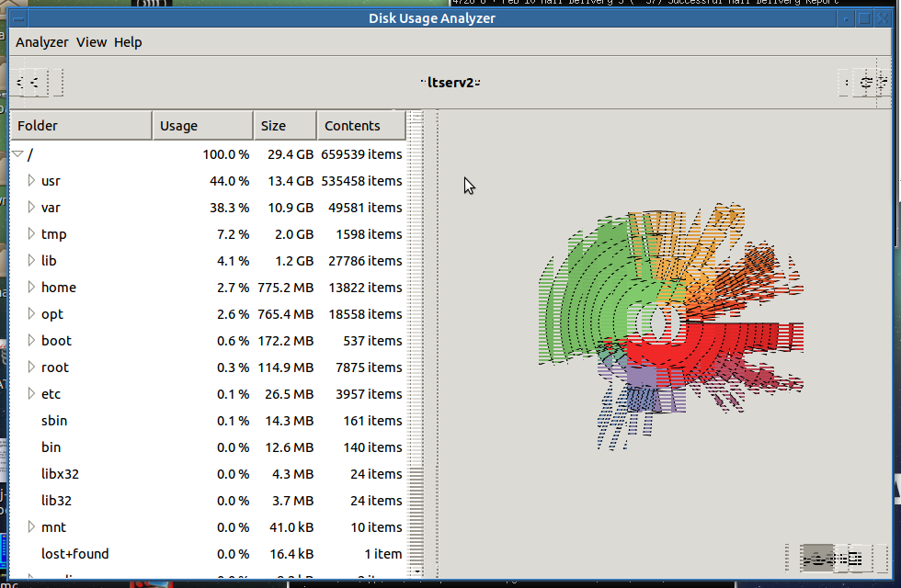Click the Contents column header

pyautogui.click(x=360, y=126)
